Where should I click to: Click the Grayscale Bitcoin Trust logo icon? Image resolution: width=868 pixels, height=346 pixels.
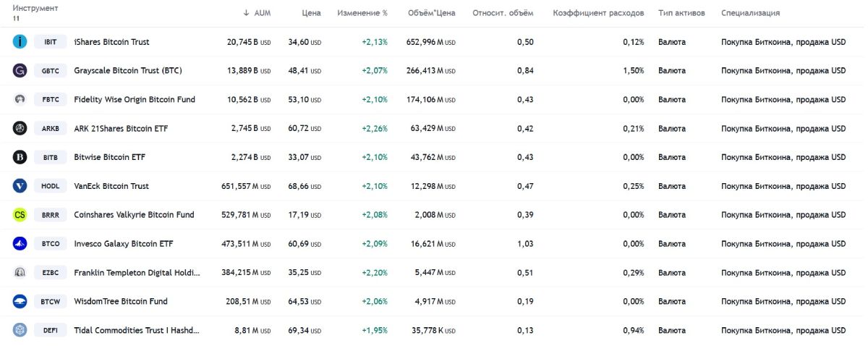click(20, 71)
